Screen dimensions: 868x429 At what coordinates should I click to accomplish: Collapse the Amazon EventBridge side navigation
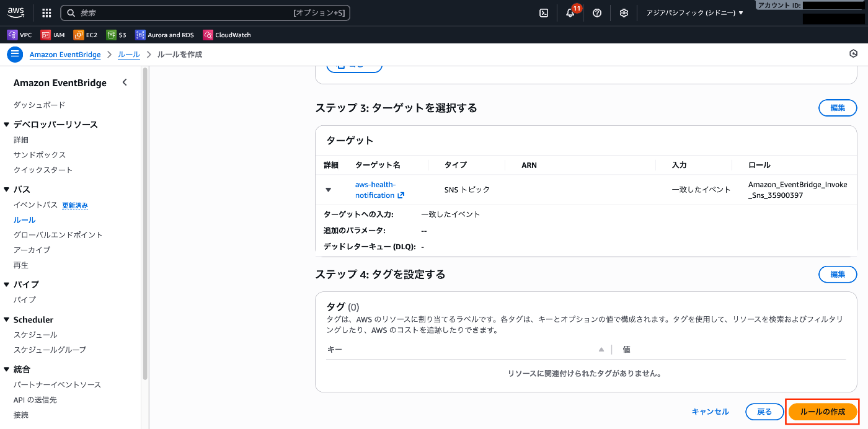[125, 82]
